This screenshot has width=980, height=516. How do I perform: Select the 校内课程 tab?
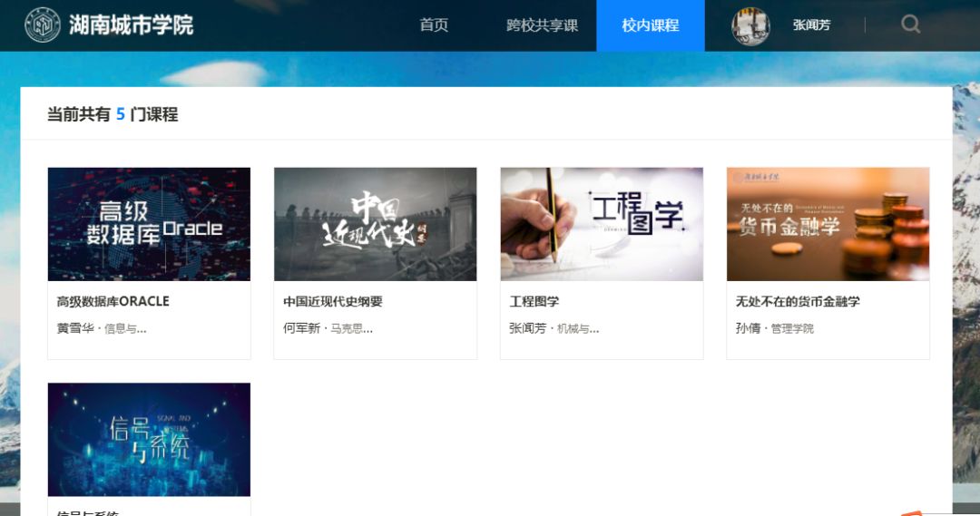click(x=650, y=25)
